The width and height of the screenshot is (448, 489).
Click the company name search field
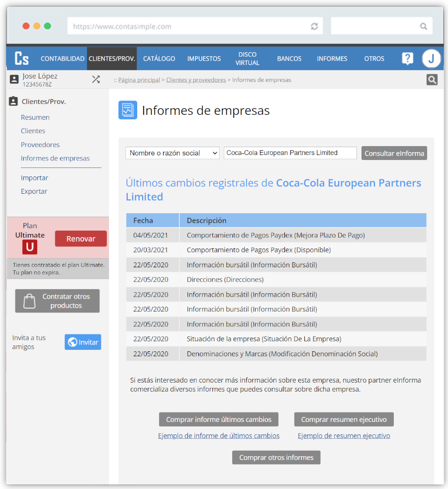290,153
